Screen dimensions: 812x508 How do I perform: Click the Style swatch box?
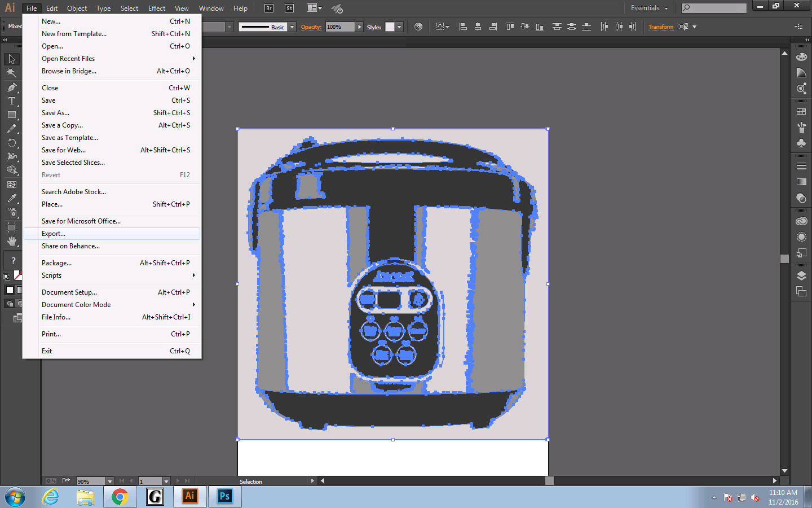point(390,27)
